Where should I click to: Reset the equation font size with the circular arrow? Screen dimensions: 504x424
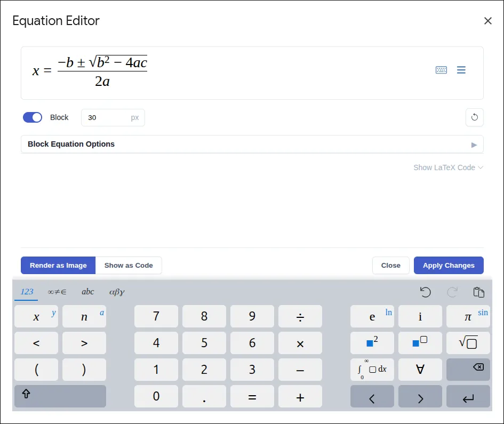[x=474, y=117]
